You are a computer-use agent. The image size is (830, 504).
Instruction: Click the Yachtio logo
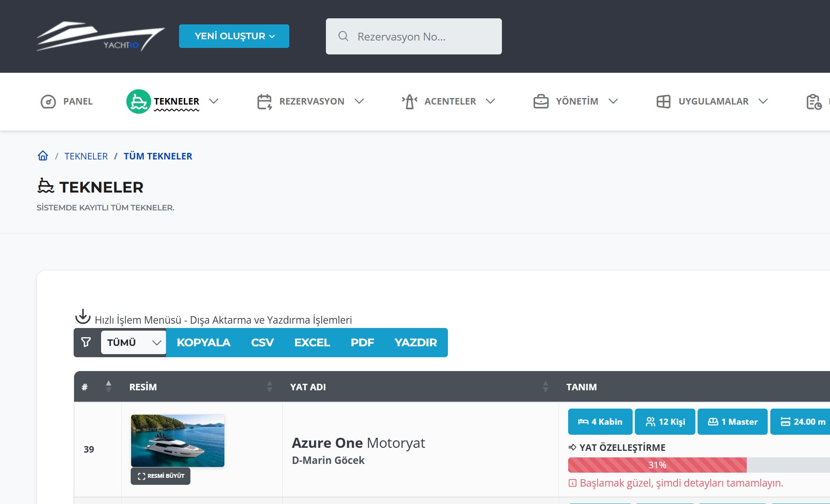pyautogui.click(x=101, y=36)
